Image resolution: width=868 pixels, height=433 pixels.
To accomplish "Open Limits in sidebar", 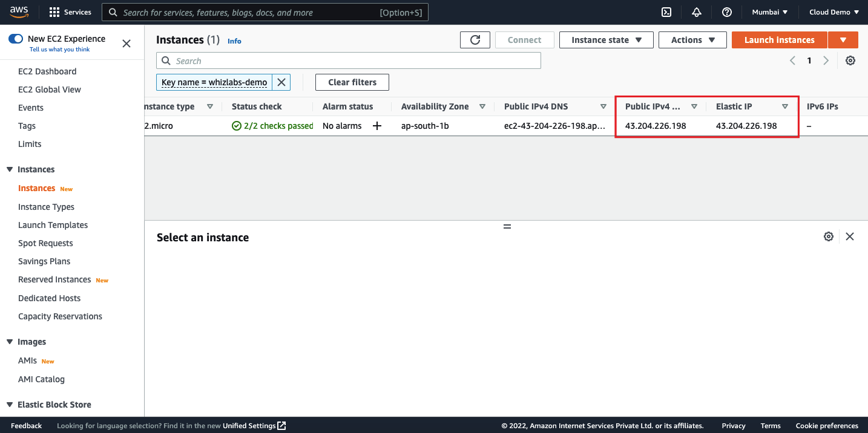I will [x=30, y=144].
